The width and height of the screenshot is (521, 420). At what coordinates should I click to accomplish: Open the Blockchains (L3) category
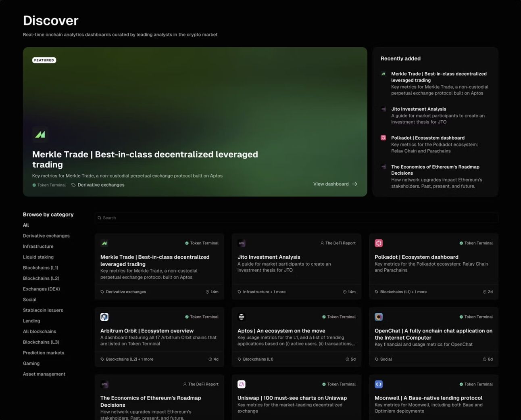[41, 342]
